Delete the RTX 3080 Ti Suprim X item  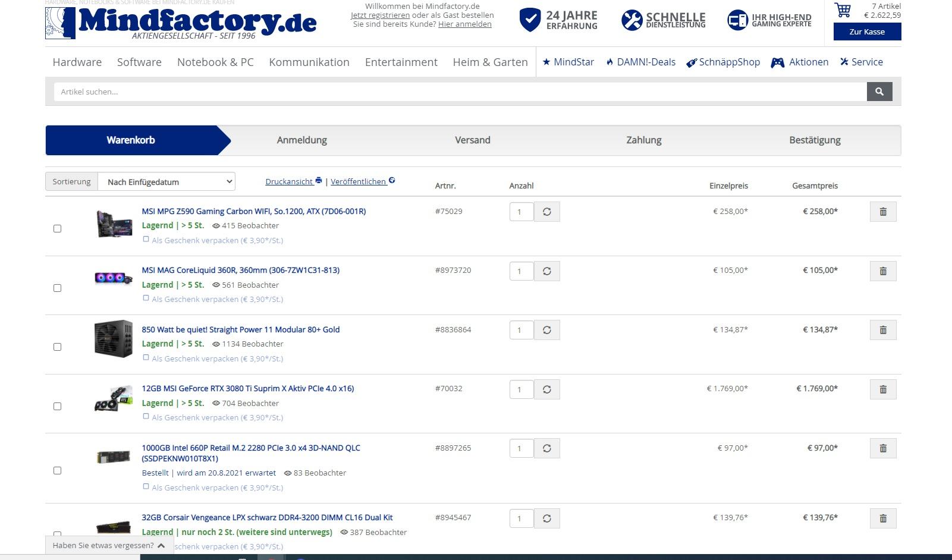[883, 389]
